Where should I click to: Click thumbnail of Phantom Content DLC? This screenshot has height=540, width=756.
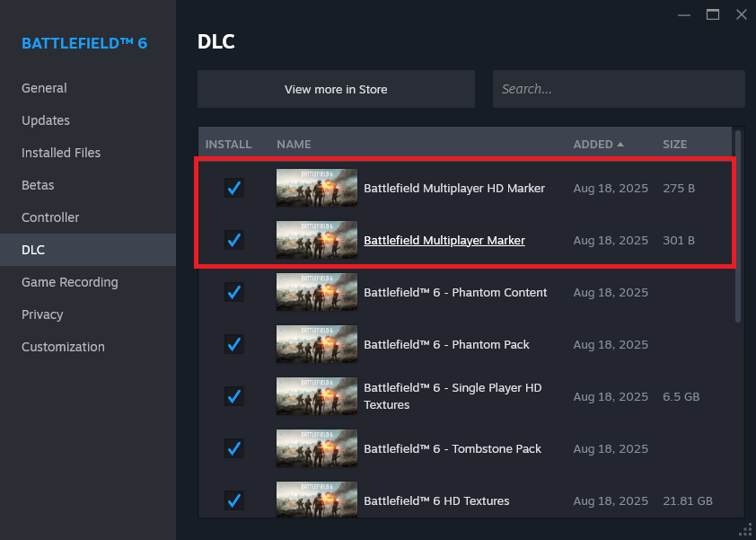point(317,292)
